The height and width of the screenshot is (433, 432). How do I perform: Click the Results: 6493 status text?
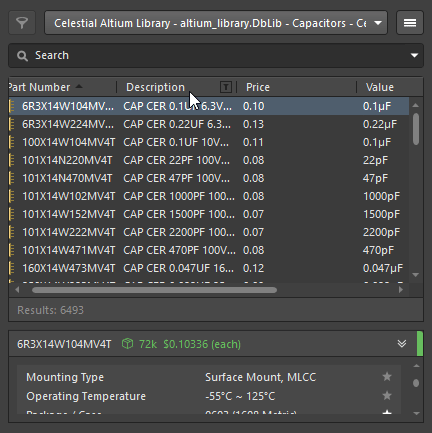pyautogui.click(x=50, y=310)
